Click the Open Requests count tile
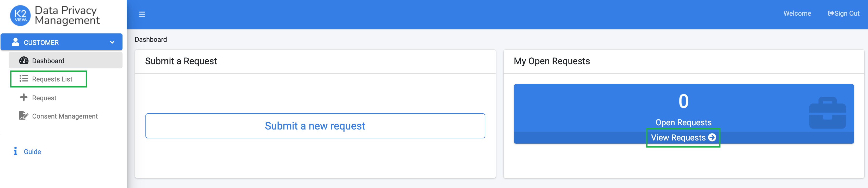This screenshot has width=868, height=188. click(x=683, y=108)
